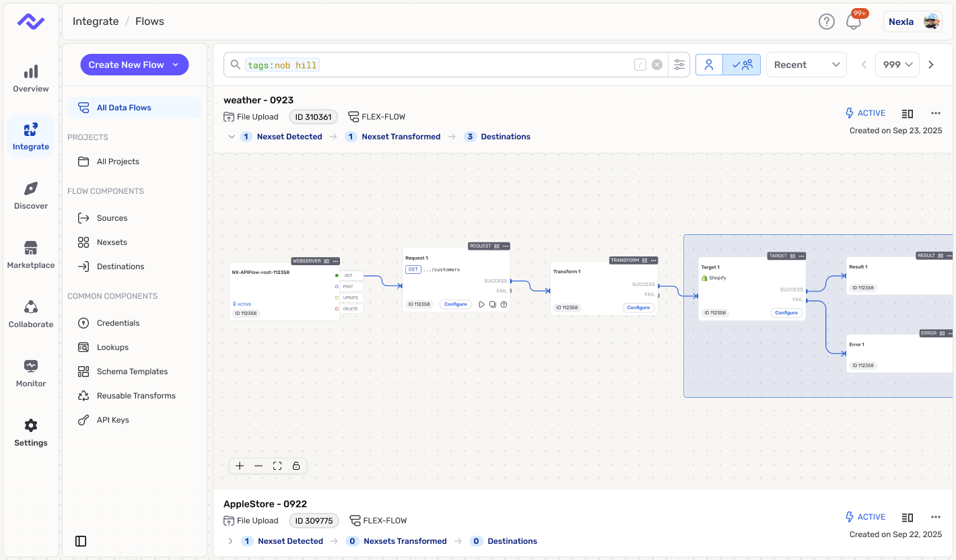Open the Recent sort dropdown
The height and width of the screenshot is (560, 956).
coord(806,64)
